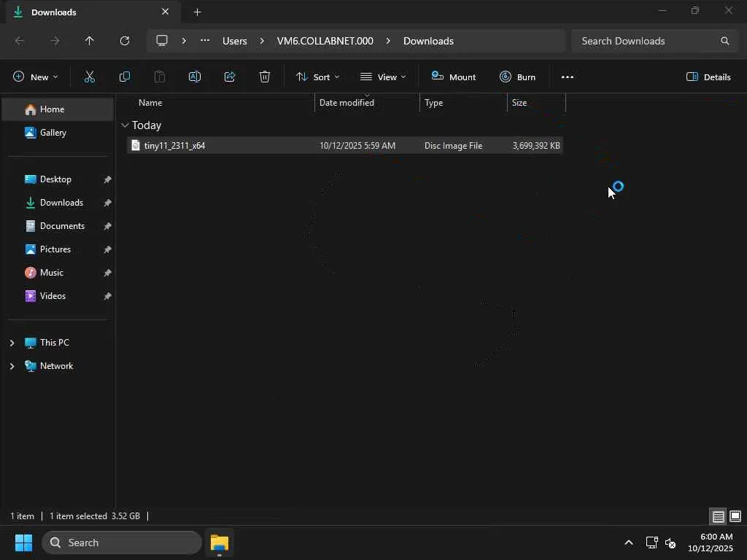Open Pictures in sidebar
Screen dimensions: 747x560
[x=58, y=249]
